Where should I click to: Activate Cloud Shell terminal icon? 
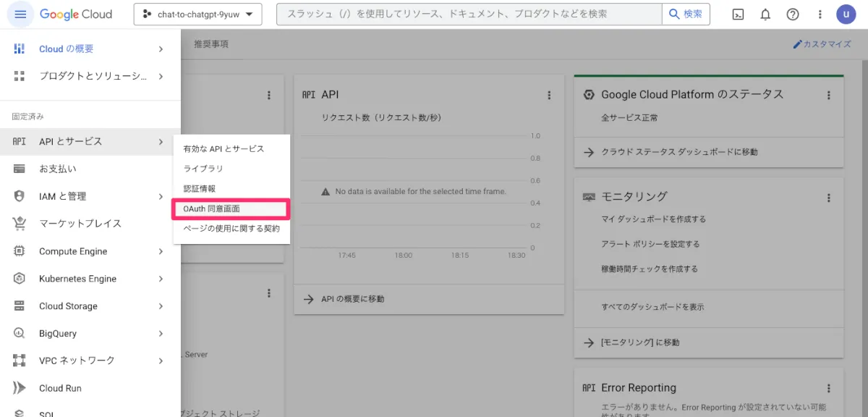pos(739,14)
